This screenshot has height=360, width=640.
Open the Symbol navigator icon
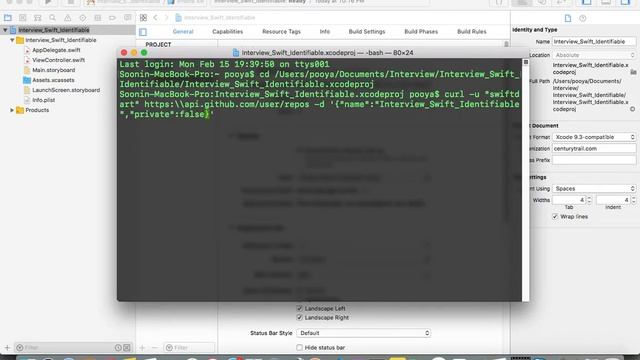(x=38, y=18)
